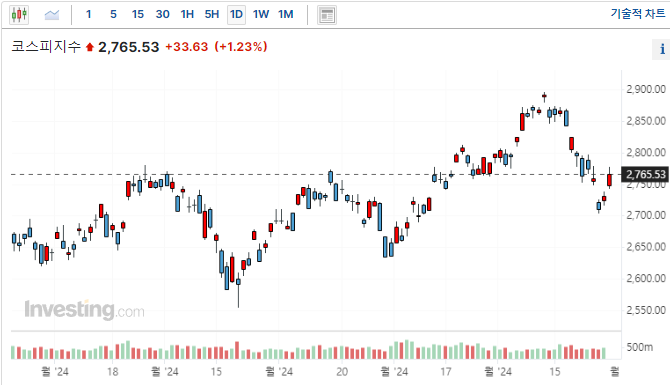Click the 18 date label on time axis
Viewport: 670px width, 385px height.
point(112,372)
